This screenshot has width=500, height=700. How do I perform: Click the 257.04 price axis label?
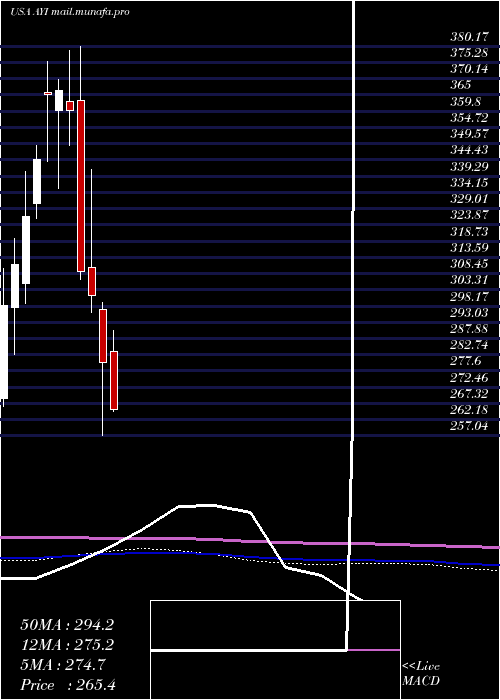(469, 426)
